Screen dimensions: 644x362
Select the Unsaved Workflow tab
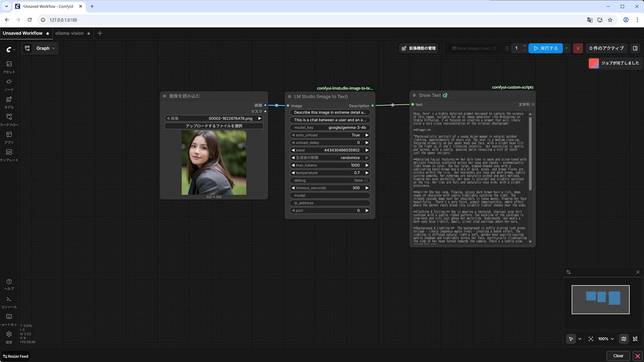coord(23,33)
